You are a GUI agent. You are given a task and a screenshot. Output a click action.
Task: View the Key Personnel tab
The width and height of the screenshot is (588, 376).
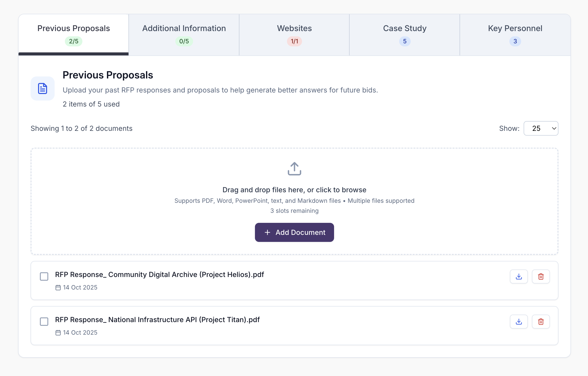(515, 35)
